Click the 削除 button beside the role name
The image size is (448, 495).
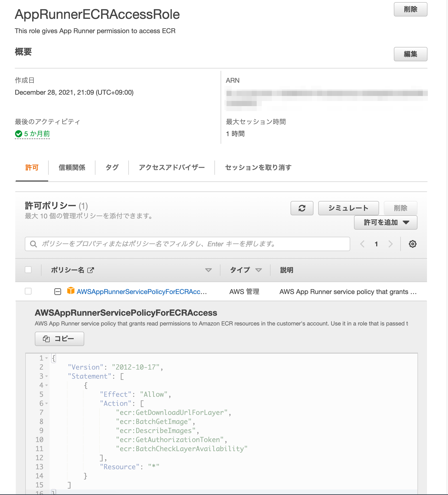click(x=410, y=9)
